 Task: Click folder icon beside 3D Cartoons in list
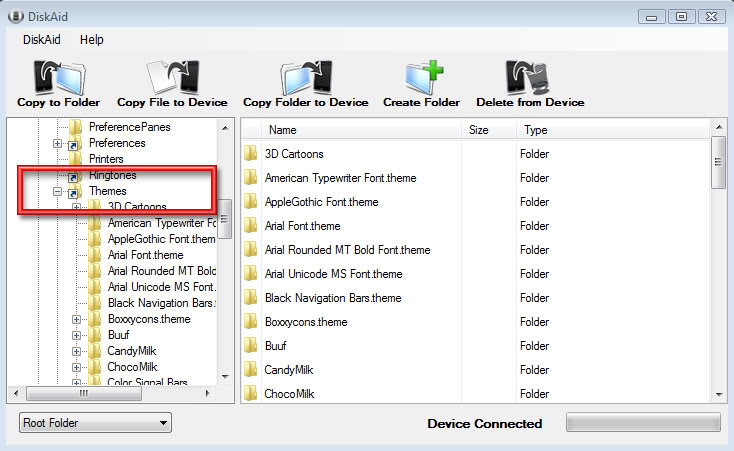coord(250,153)
